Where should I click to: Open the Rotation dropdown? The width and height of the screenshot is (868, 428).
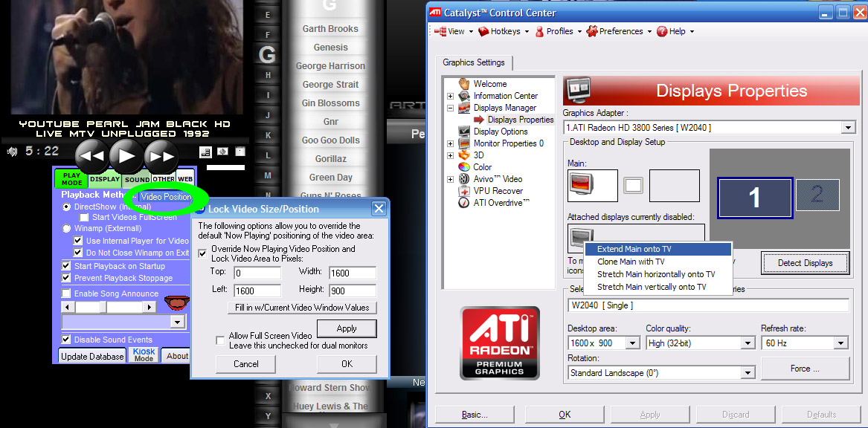coord(748,373)
